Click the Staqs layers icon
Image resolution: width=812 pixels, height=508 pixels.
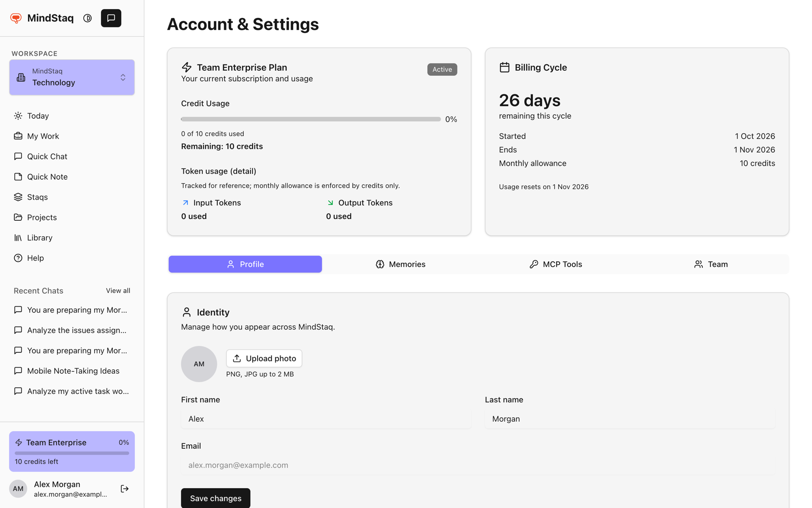18,197
